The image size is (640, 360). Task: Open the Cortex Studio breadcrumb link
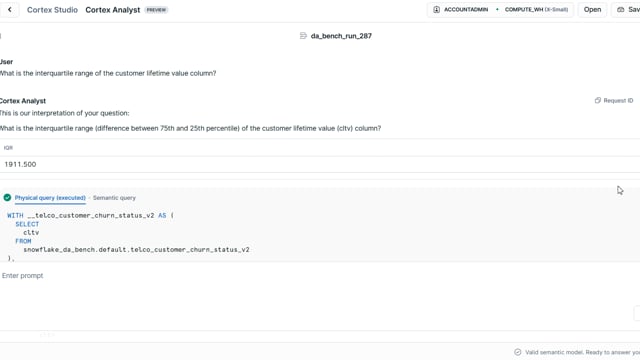(x=52, y=10)
